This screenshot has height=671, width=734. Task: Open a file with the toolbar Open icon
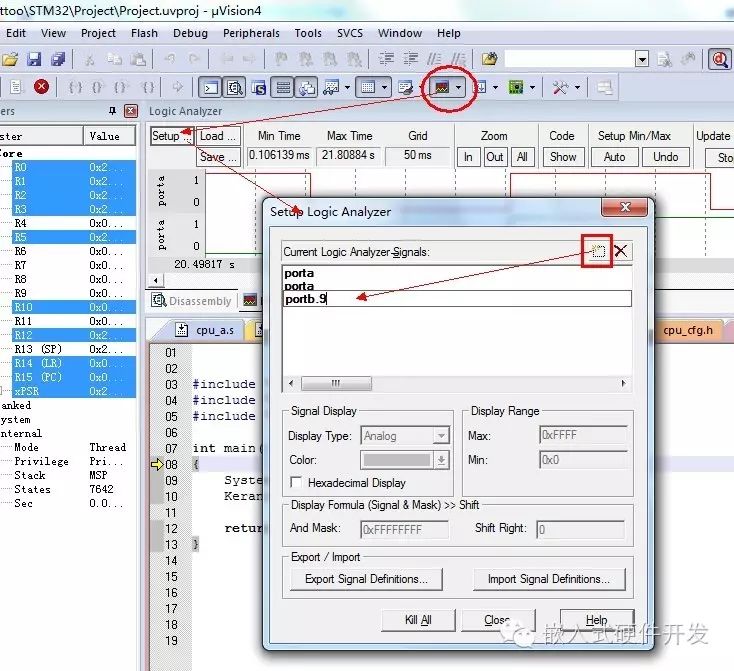coord(10,59)
